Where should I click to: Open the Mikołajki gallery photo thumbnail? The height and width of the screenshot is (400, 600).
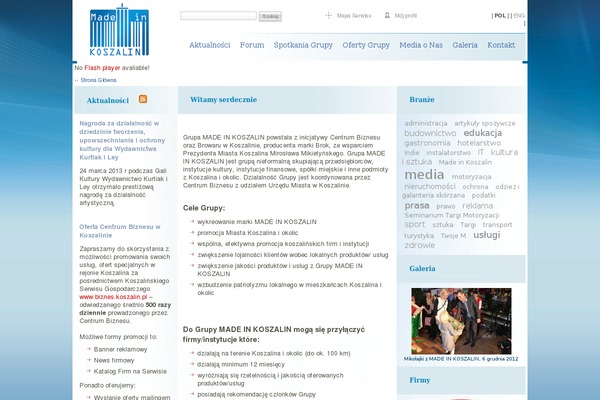[461, 321]
